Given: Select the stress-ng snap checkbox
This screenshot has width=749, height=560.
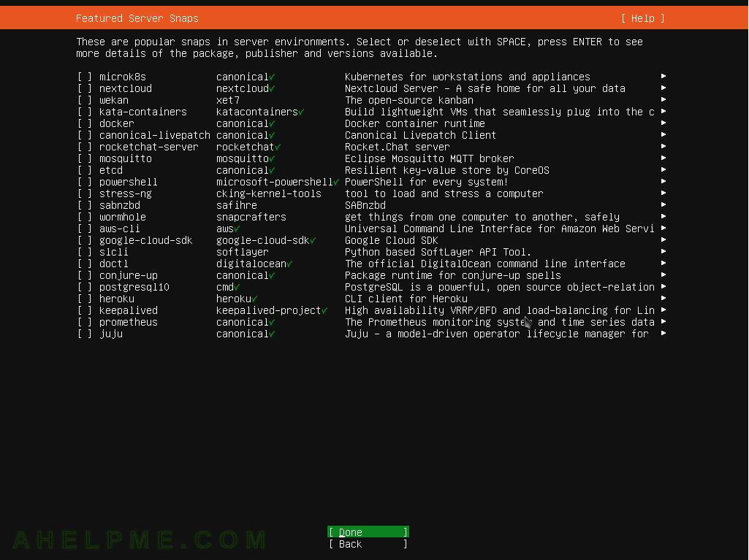Looking at the screenshot, I should pyautogui.click(x=85, y=193).
